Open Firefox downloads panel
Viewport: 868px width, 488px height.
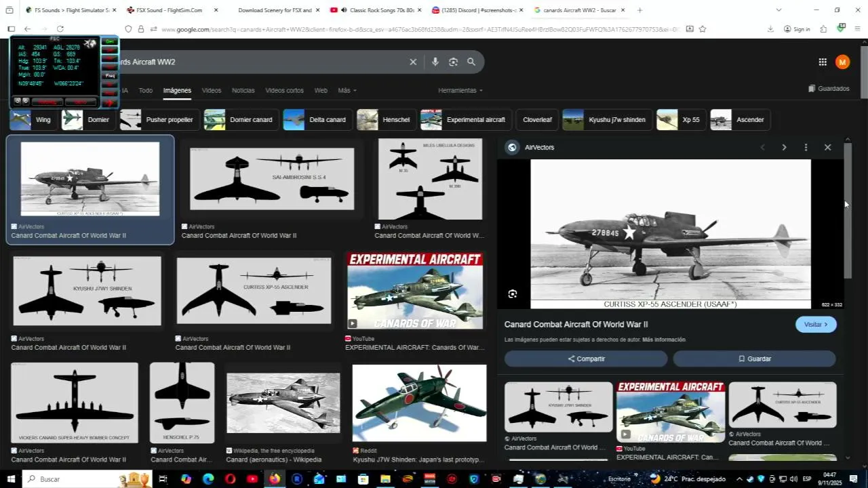click(x=770, y=29)
